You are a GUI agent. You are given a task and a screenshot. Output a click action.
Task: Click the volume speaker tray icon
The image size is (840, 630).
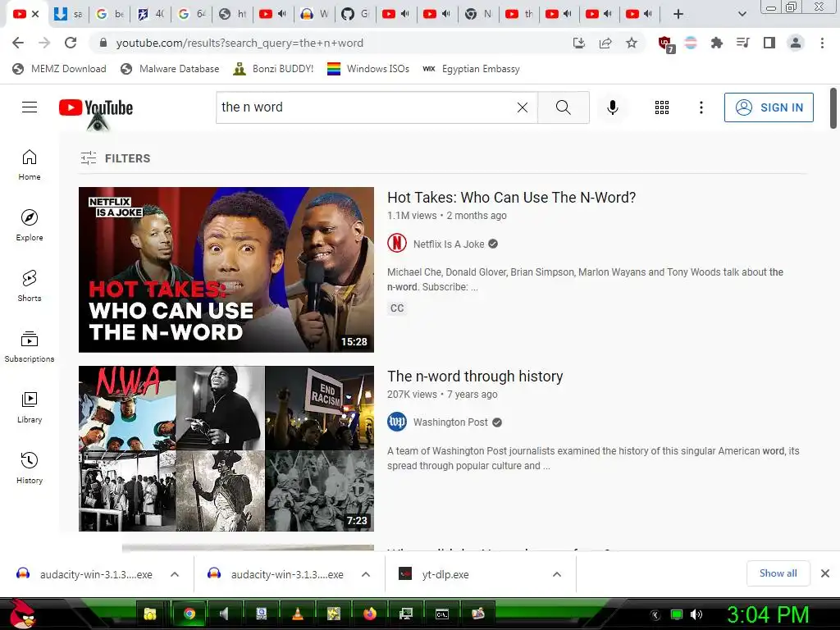point(696,614)
